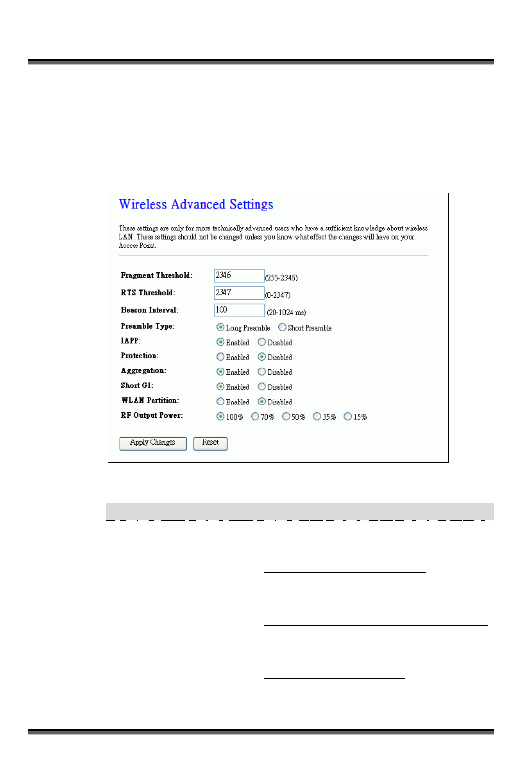Click the Aggregation label
Viewport: 532px width, 772px height.
point(143,371)
